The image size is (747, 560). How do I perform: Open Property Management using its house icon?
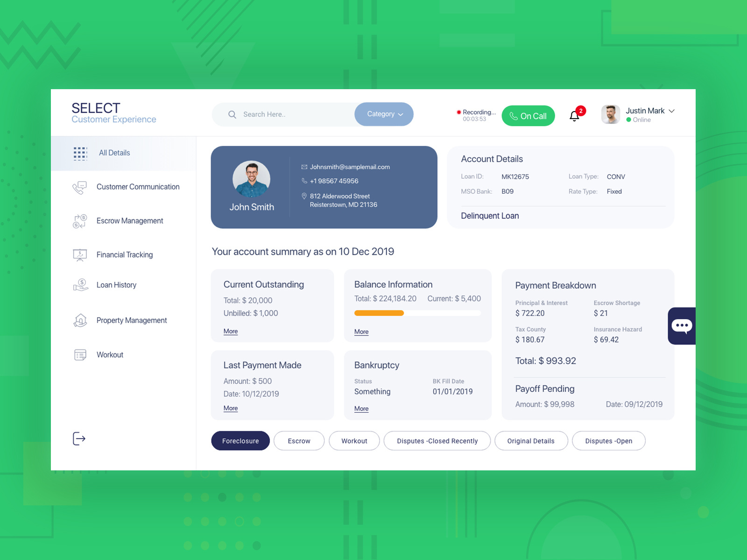point(80,320)
